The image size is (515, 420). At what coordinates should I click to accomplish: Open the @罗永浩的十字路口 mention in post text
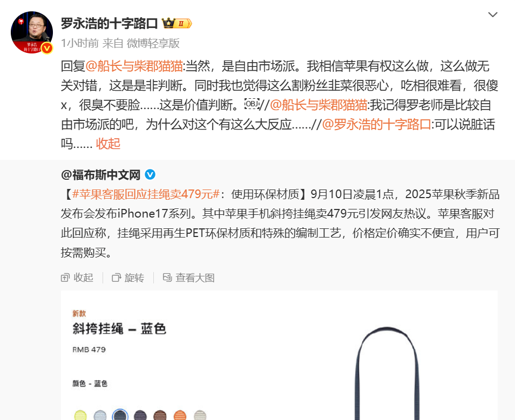tap(376, 125)
